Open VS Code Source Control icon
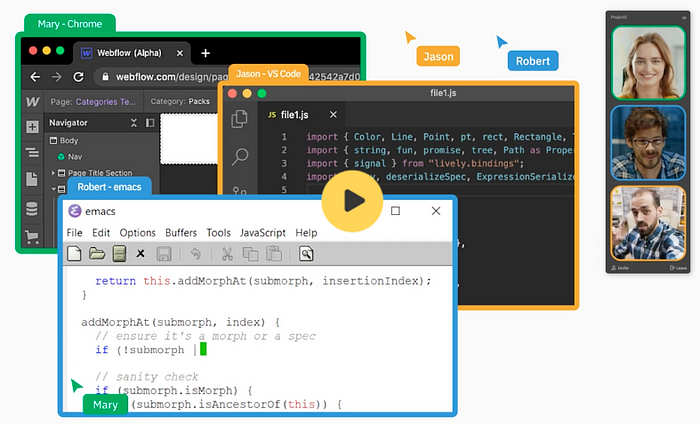The height and width of the screenshot is (424, 700). (240, 191)
